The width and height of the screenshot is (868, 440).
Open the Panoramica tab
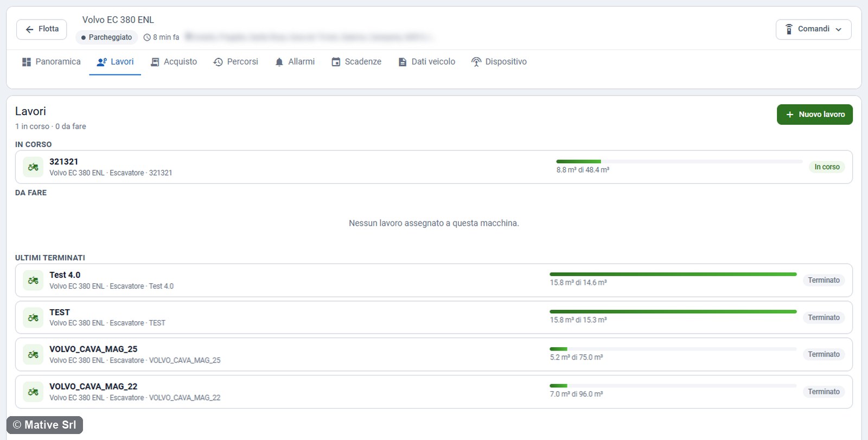[52, 62]
